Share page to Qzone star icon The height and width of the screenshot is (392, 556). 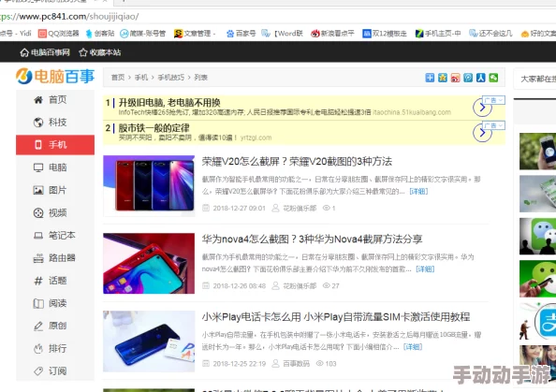pyautogui.click(x=443, y=78)
